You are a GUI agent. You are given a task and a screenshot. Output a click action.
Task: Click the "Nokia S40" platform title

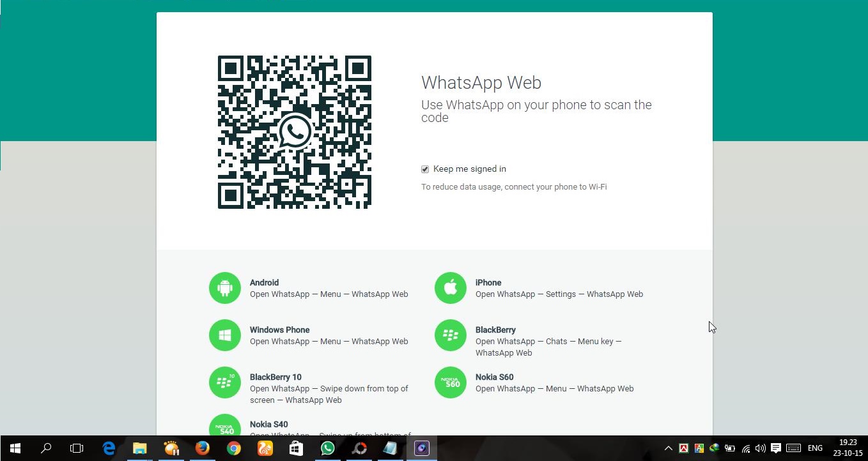(269, 424)
